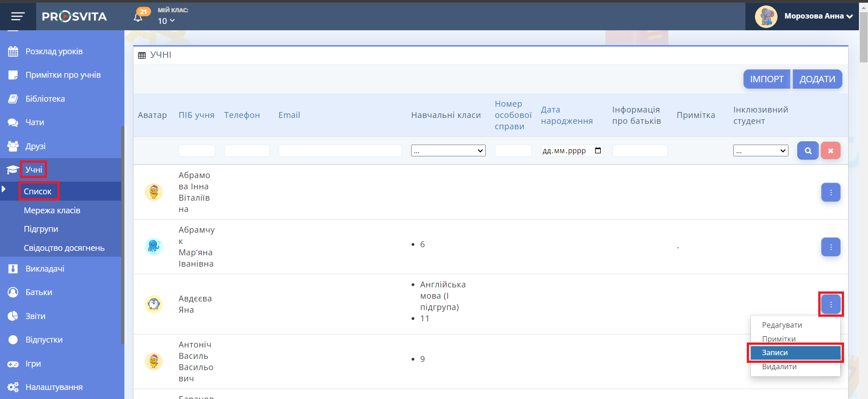This screenshot has width=868, height=399.
Task: Open Розклад уроків from the sidebar
Action: (54, 52)
